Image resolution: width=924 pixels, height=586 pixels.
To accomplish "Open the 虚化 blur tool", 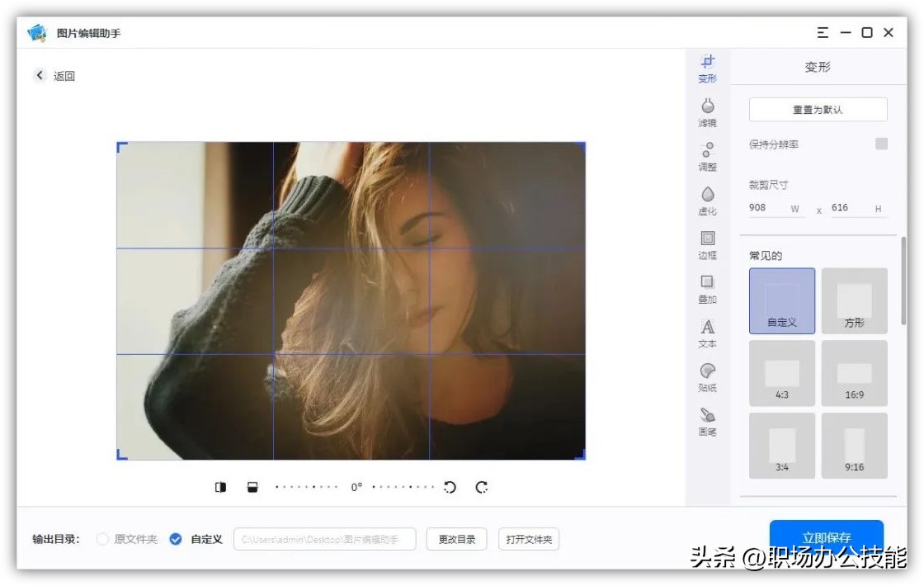I will pos(707,201).
